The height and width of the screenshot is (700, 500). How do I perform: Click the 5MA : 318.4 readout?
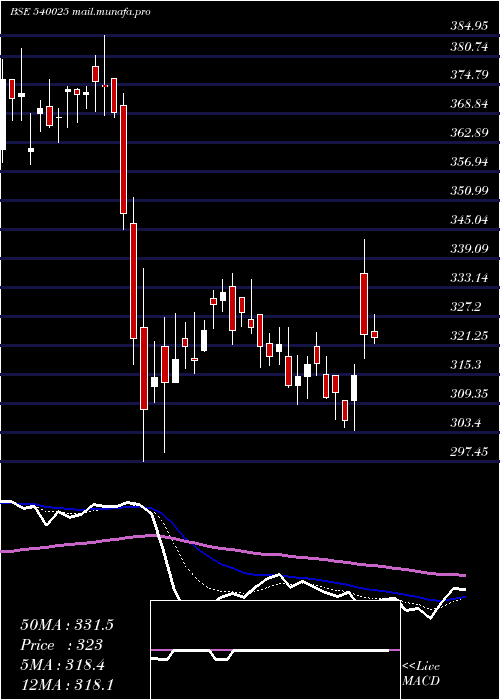coord(63,665)
